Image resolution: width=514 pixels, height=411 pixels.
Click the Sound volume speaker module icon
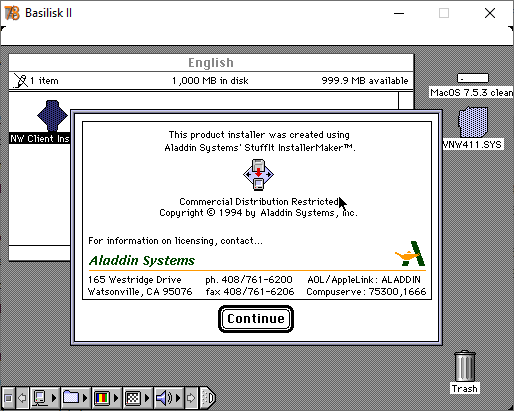(164, 398)
